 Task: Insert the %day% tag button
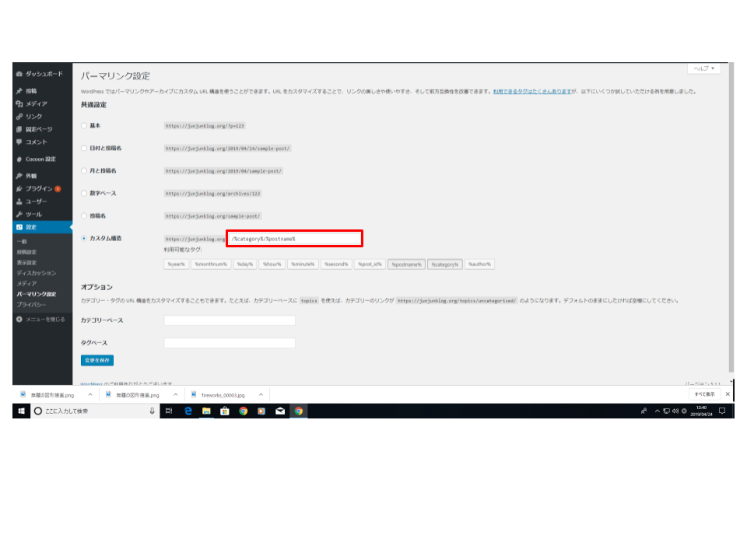point(245,264)
